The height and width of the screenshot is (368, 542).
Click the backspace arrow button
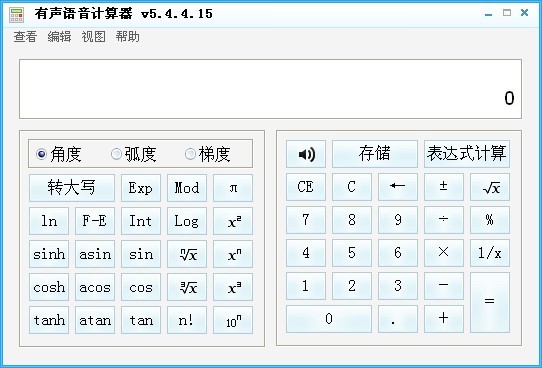tap(398, 187)
